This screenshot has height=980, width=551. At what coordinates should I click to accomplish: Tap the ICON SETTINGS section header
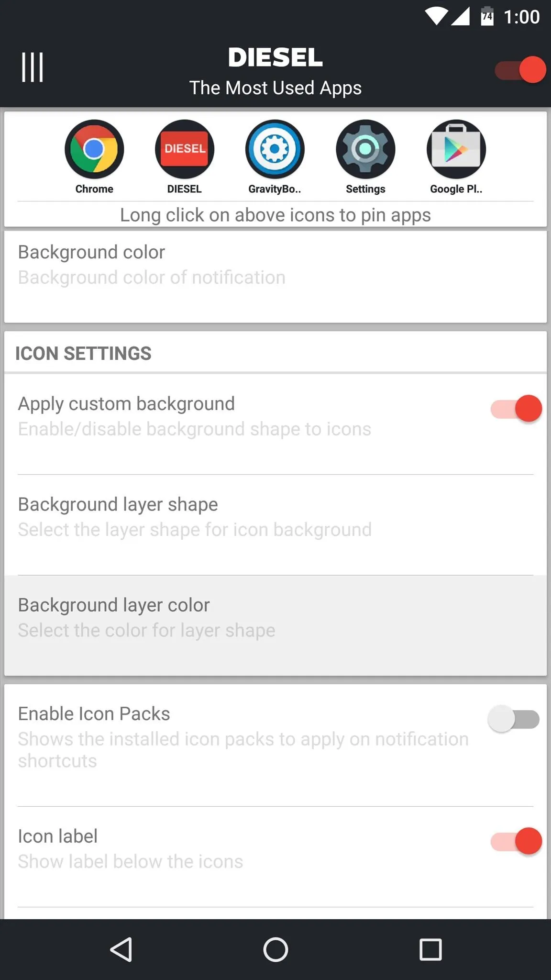(83, 354)
